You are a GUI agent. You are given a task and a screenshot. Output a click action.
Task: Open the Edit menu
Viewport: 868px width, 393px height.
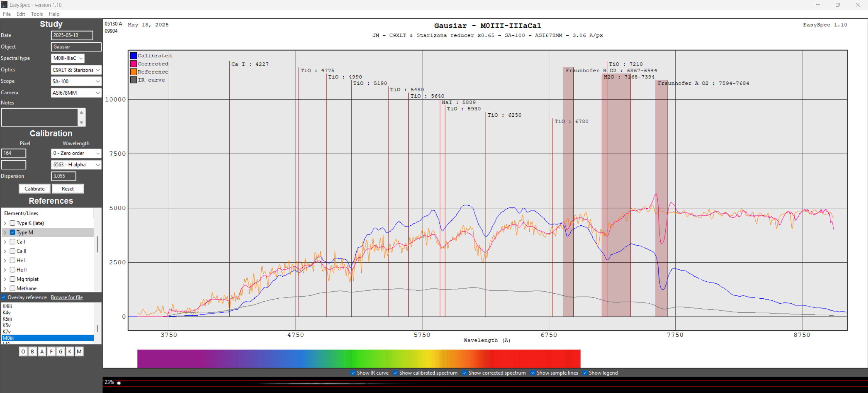[x=21, y=14]
